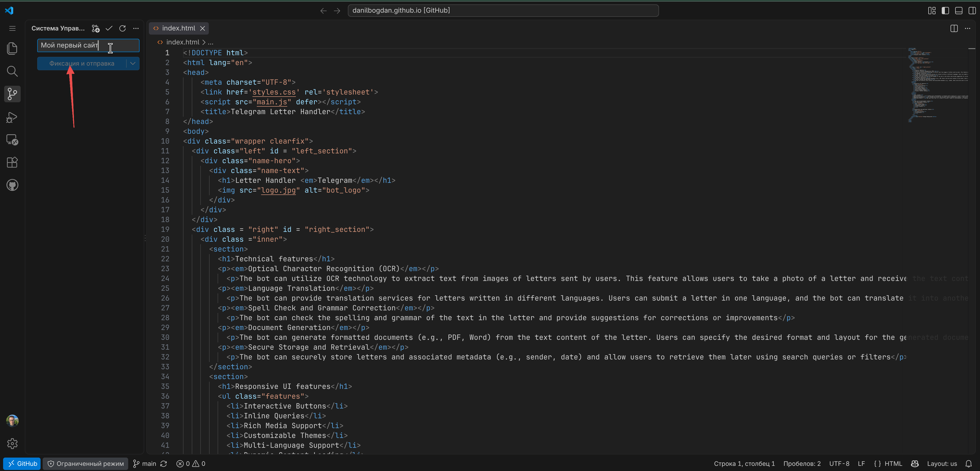Viewport: 980px width, 471px height.
Task: Open the Accounts avatar menu
Action: (x=12, y=421)
